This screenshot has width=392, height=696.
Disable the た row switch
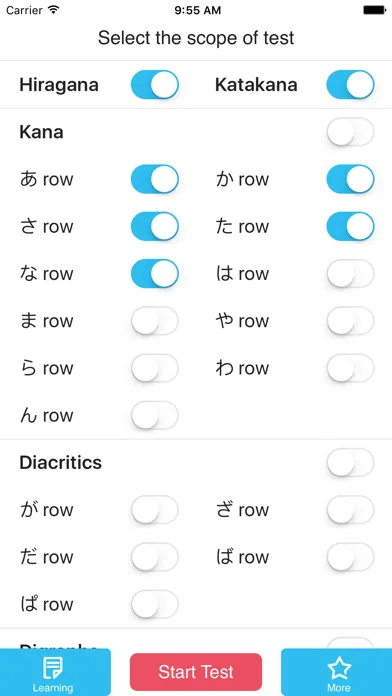(350, 226)
